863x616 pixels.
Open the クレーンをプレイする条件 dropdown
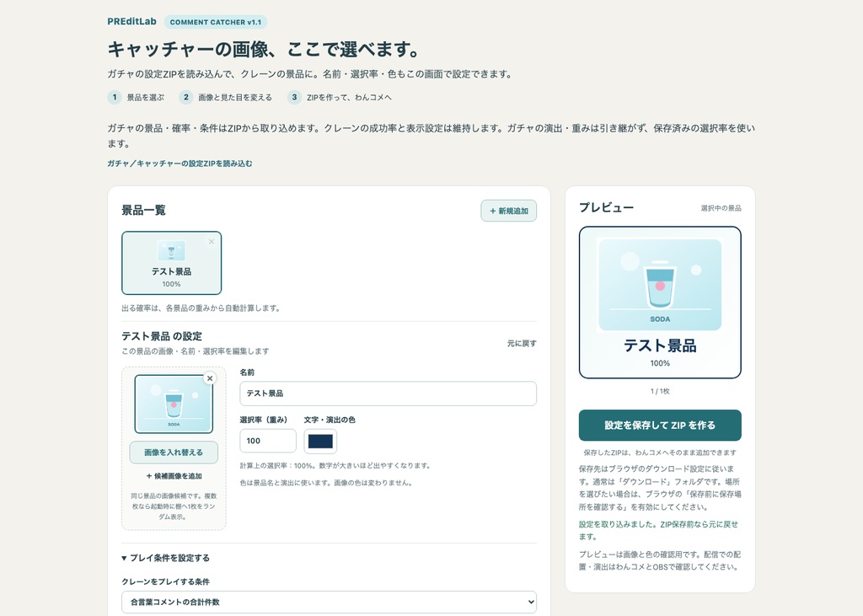click(x=330, y=603)
